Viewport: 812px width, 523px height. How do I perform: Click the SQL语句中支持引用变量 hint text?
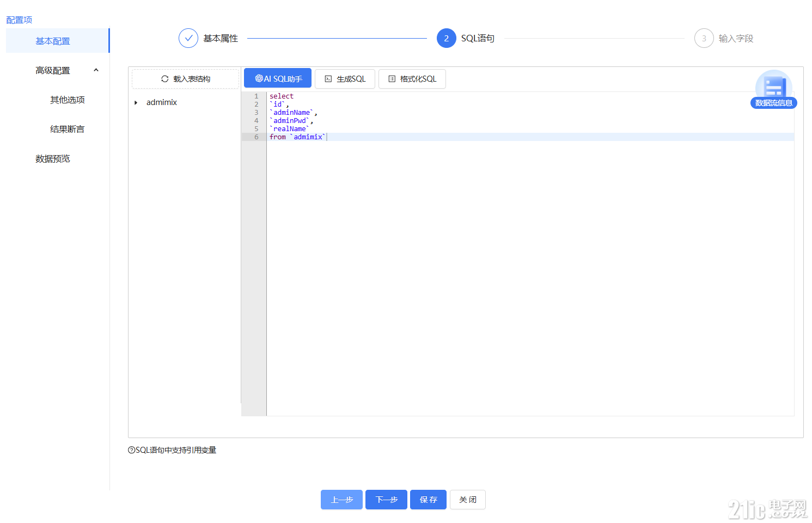(x=176, y=450)
